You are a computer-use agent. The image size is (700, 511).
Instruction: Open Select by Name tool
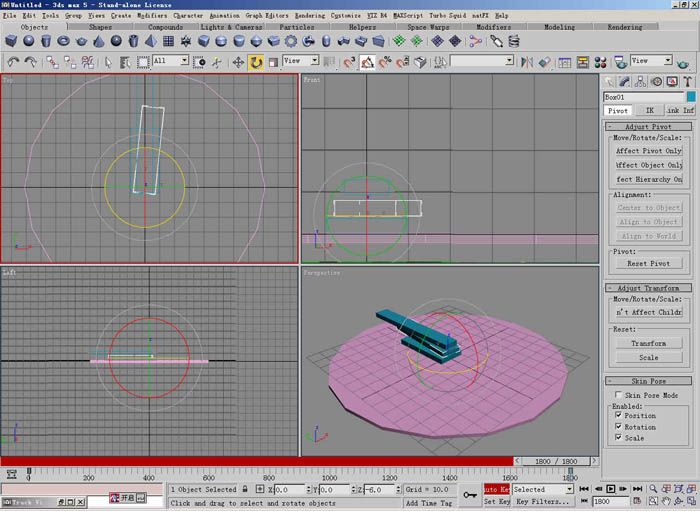click(125, 62)
